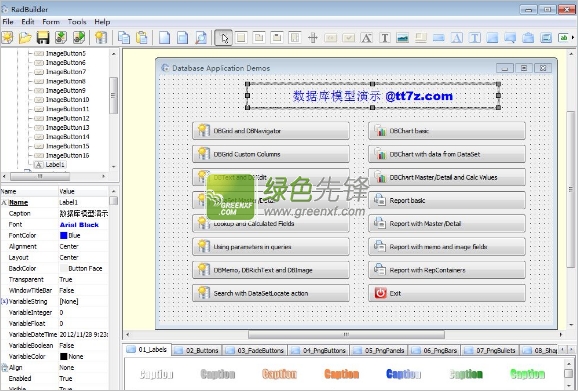Select the checkmark button component icon
Screen dimensions: 578x391
[348, 38]
